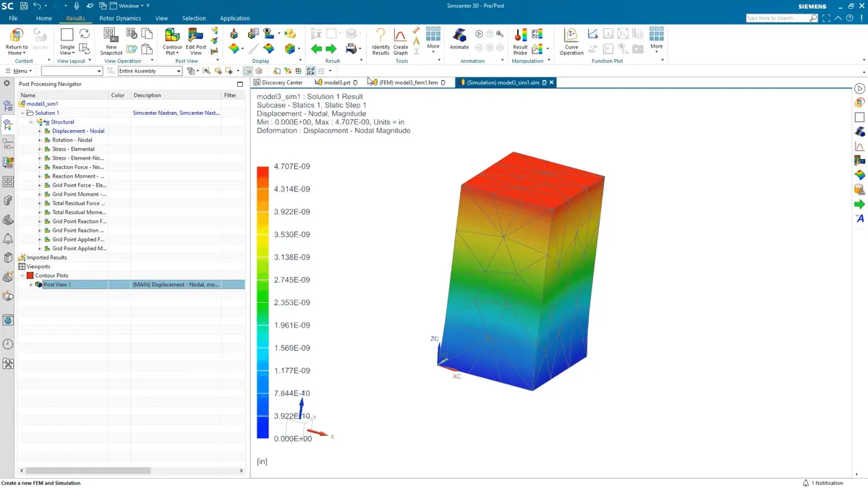The width and height of the screenshot is (868, 488).
Task: Click the search magnifier icon
Action: click(814, 18)
